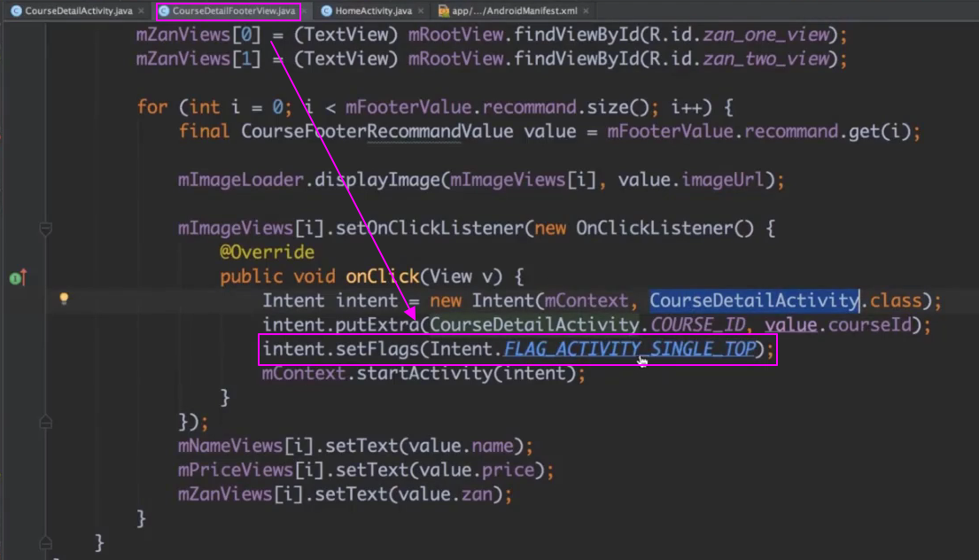
Task: Click mPriceViews[i].setText line
Action: [366, 471]
